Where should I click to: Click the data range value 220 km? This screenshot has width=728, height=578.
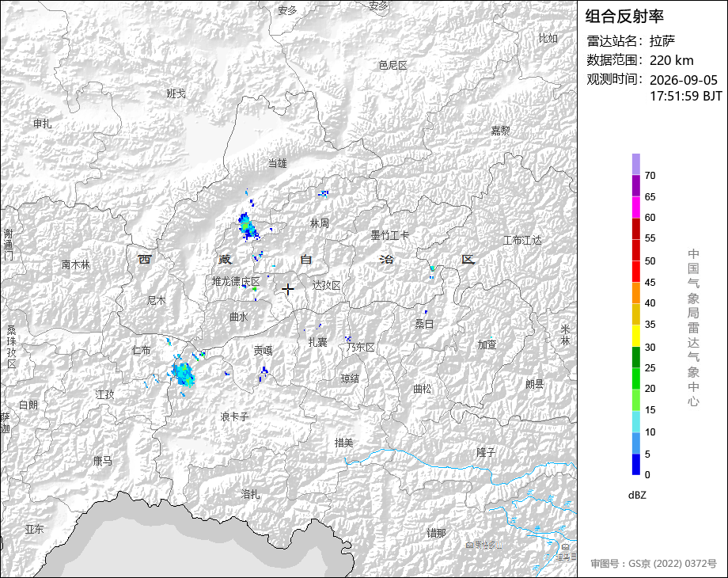click(671, 60)
